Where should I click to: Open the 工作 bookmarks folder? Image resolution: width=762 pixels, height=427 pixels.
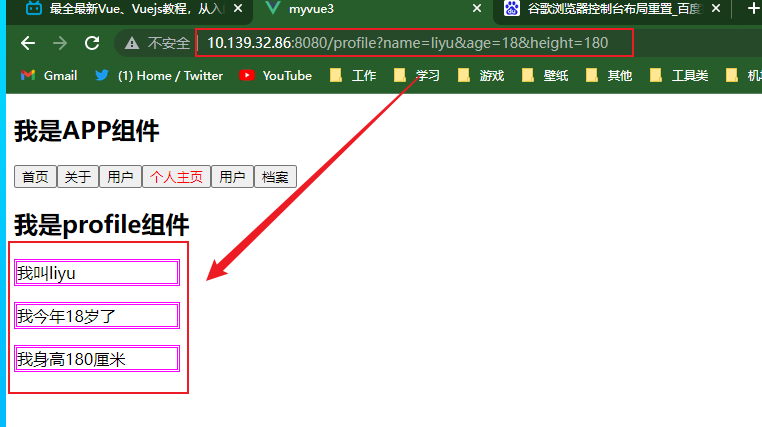click(353, 76)
